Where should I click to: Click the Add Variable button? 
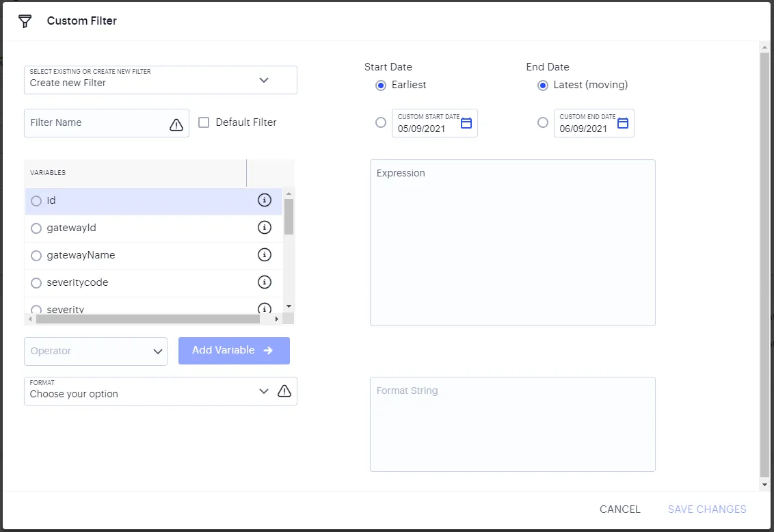click(x=234, y=351)
